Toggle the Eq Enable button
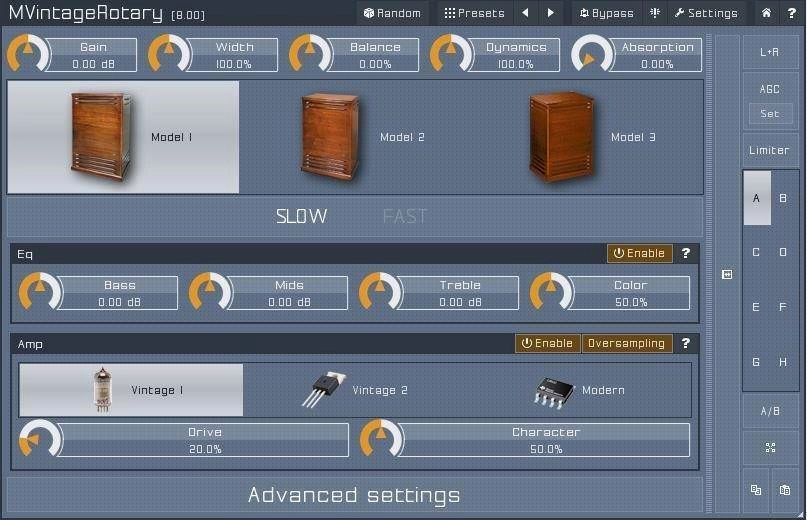This screenshot has height=520, width=807. [640, 253]
